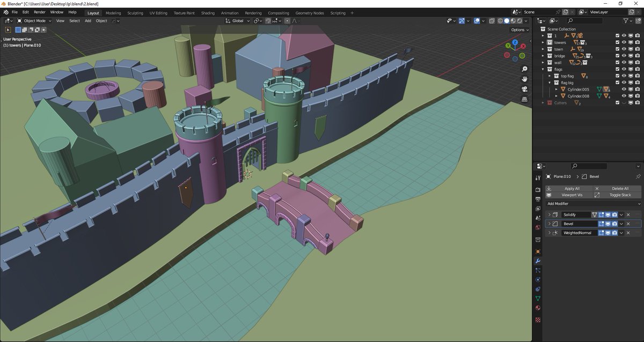644x342 pixels.
Task: Click the Delete All button
Action: (617, 189)
